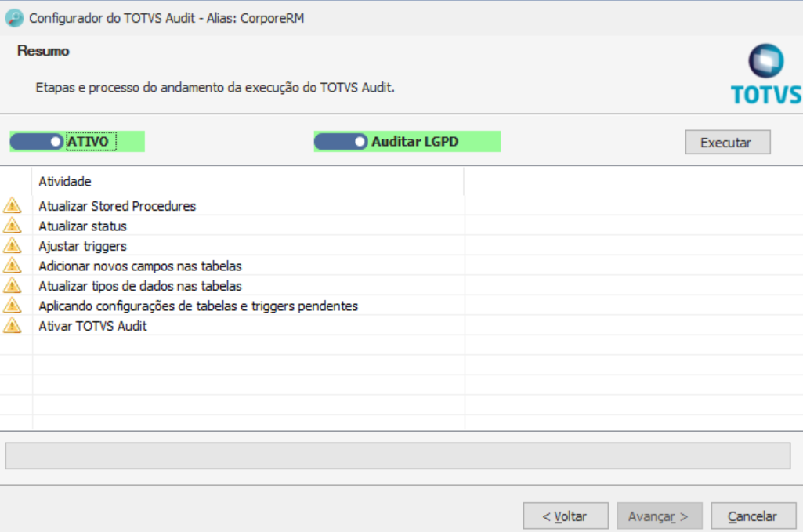Click the 'Etapas e processo do andamento' description
This screenshot has height=532, width=803.
click(x=215, y=88)
